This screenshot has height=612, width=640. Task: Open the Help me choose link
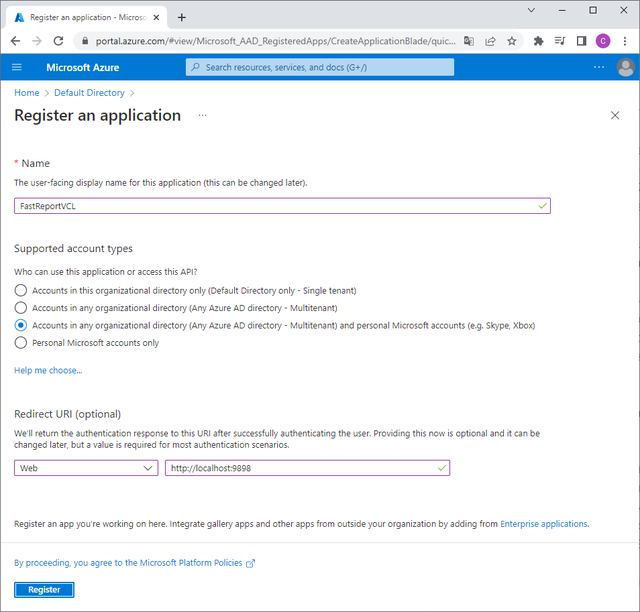point(48,370)
